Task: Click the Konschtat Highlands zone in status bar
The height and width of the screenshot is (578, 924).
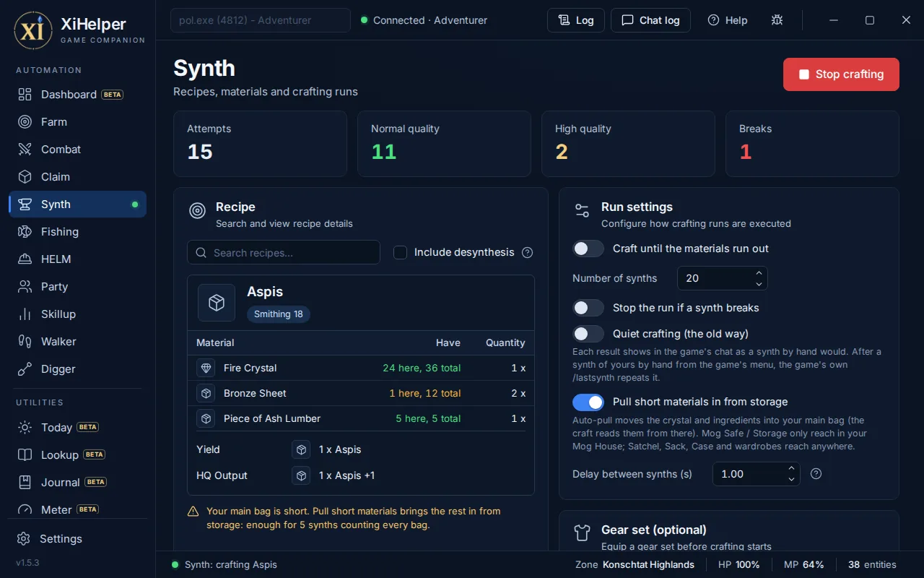Action: 648,565
